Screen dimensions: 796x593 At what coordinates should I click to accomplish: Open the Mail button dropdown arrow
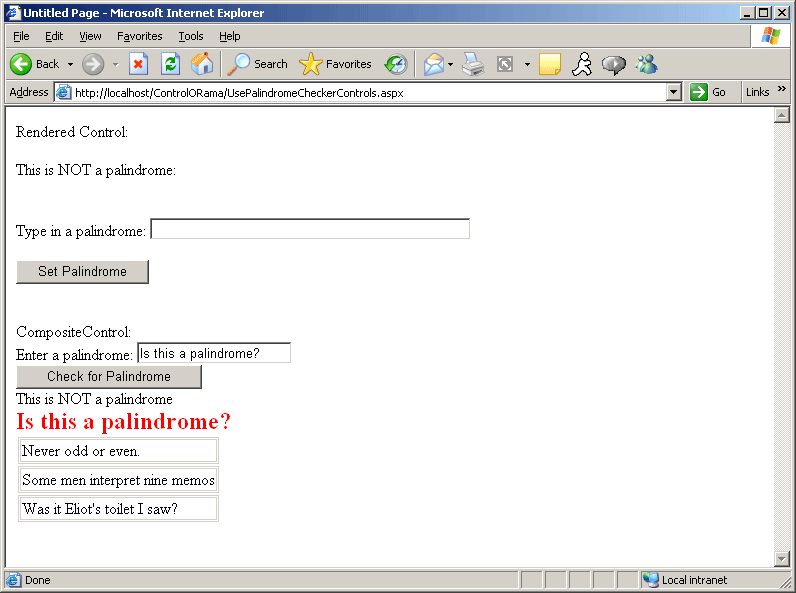pos(450,64)
